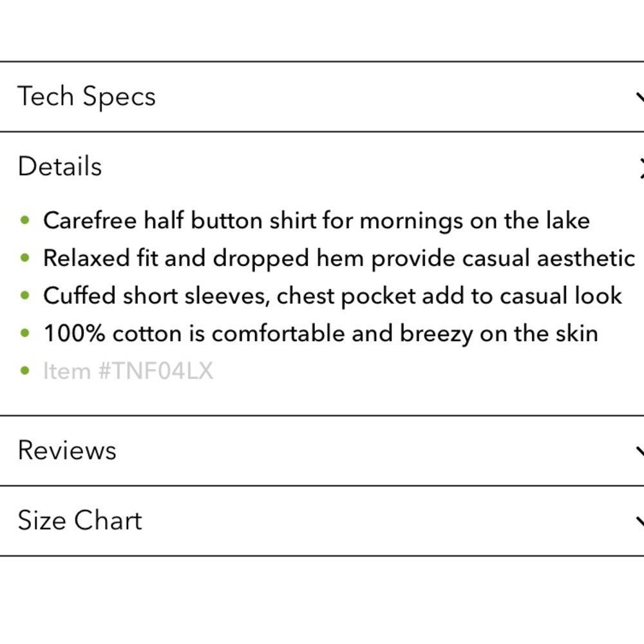Click the Tech Specs section header
The height and width of the screenshot is (644, 644).
(86, 96)
